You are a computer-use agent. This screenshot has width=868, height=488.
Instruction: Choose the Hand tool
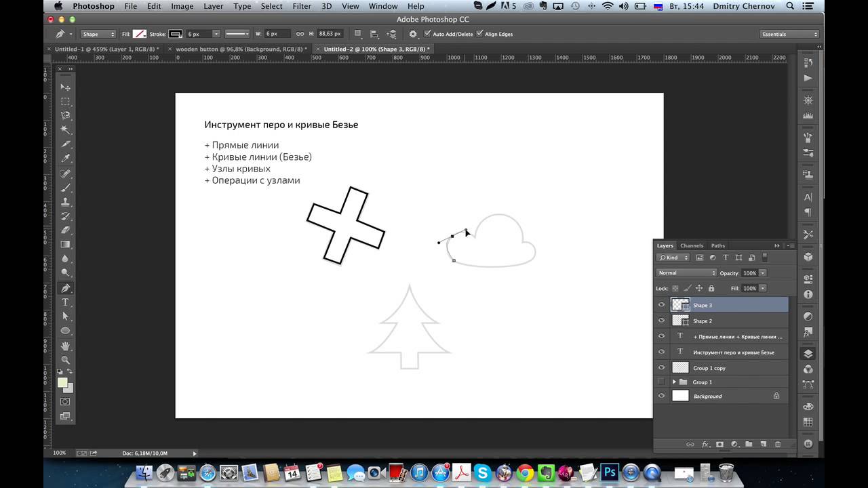(65, 346)
